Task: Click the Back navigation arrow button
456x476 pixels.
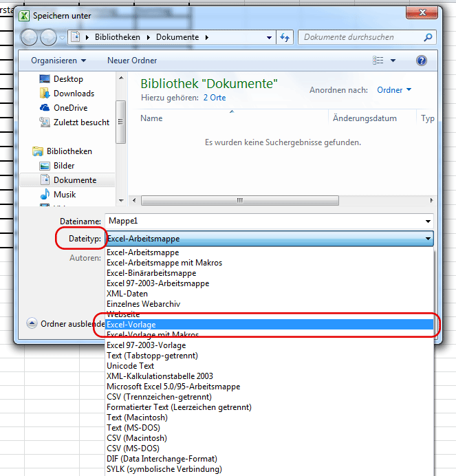Action: 29,38
